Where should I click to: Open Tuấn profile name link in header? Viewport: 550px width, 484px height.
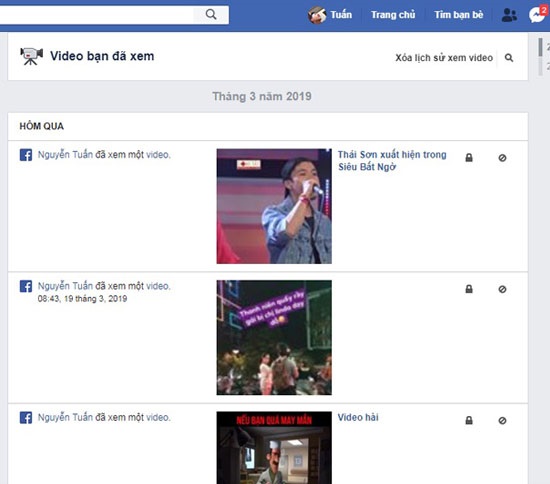pos(341,15)
